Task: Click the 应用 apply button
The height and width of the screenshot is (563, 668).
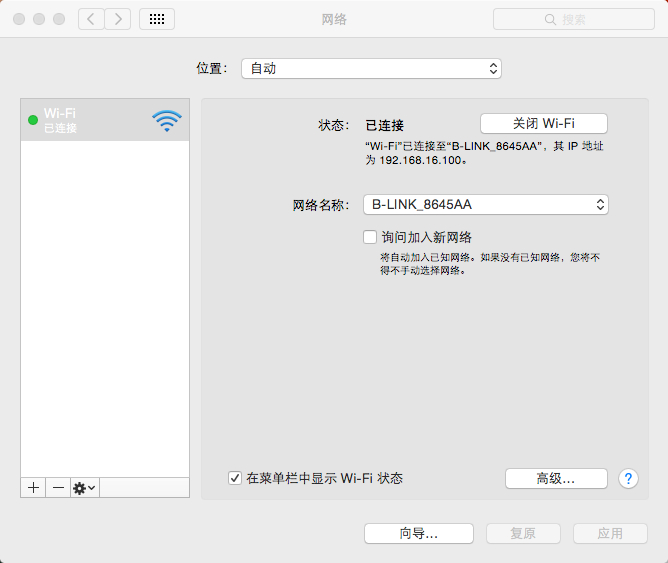Action: tap(610, 533)
